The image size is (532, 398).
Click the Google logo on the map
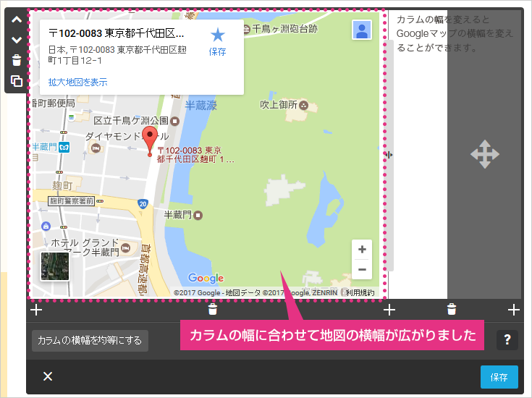click(206, 278)
